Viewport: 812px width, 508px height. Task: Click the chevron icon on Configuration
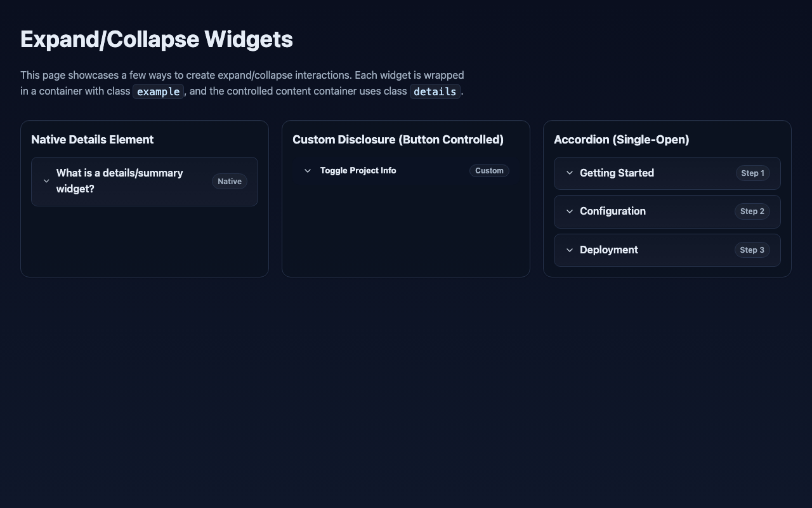[x=570, y=211]
